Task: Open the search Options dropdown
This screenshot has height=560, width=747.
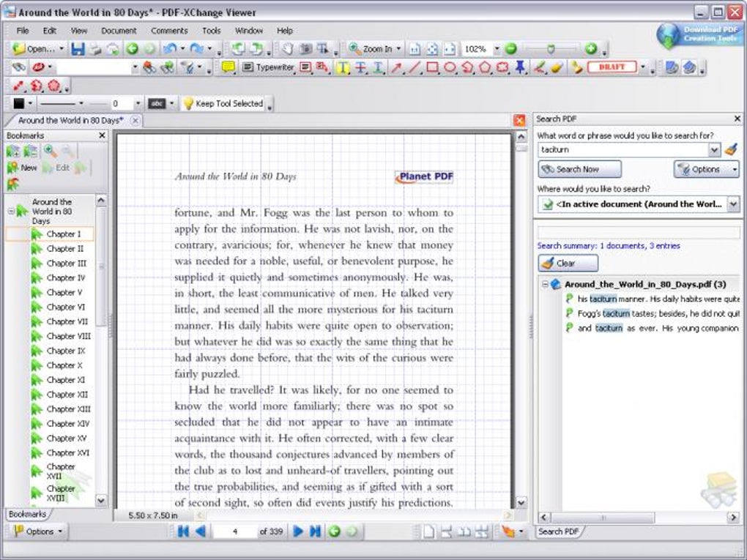Action: (706, 169)
